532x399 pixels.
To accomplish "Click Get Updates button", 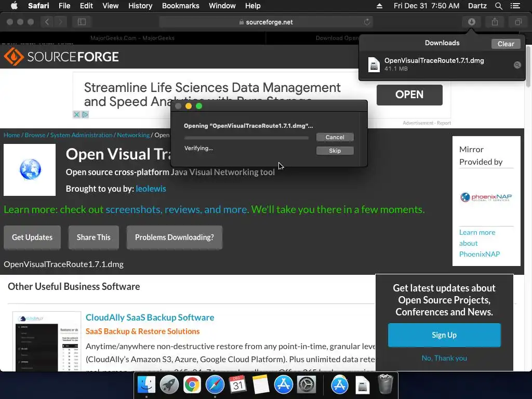I will coord(32,237).
